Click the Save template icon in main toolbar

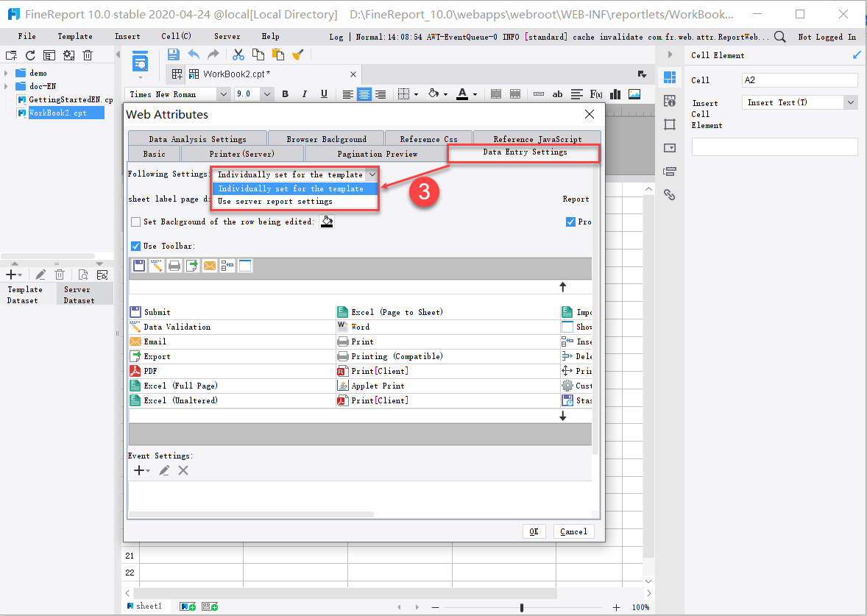173,54
